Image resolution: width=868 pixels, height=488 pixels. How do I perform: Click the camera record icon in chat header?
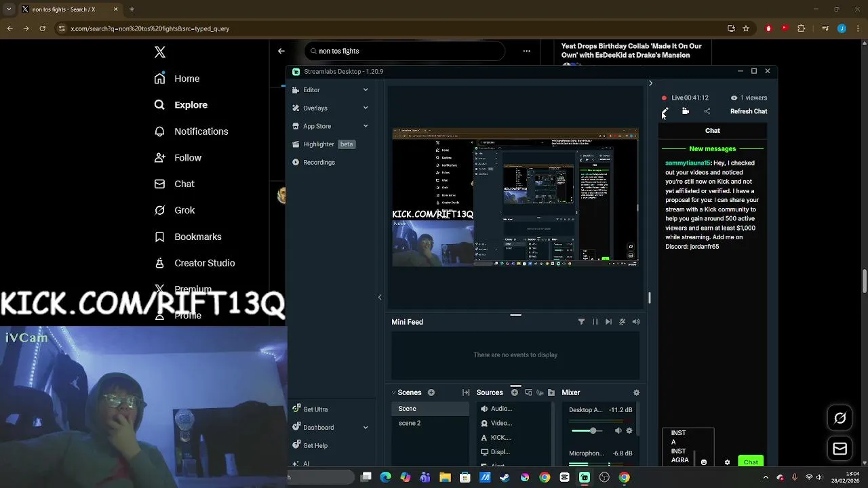point(686,111)
